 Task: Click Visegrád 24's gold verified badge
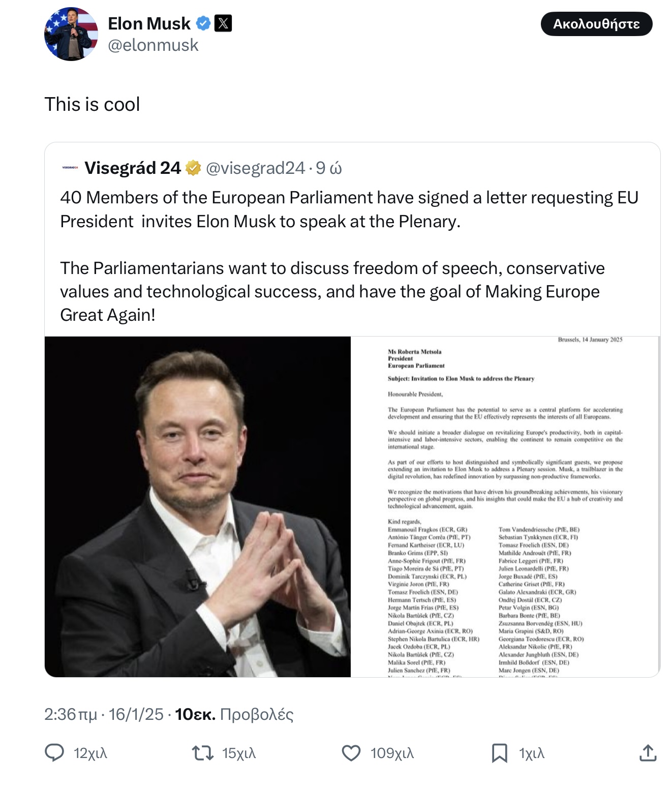click(x=193, y=168)
